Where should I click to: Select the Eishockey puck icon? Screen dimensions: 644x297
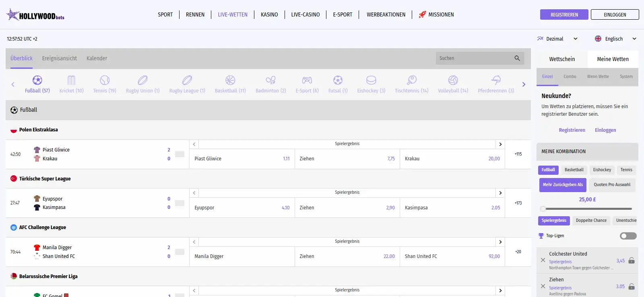[x=371, y=80]
